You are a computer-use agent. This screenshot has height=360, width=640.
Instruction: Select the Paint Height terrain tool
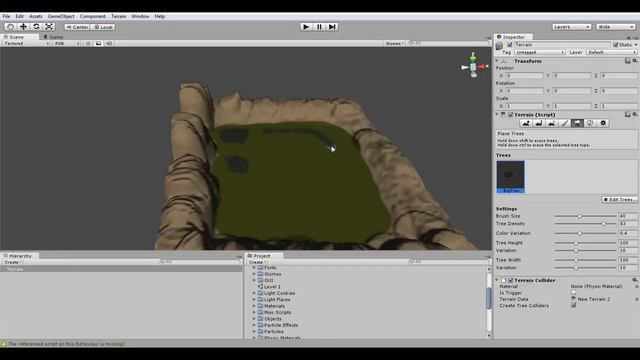[x=539, y=123]
